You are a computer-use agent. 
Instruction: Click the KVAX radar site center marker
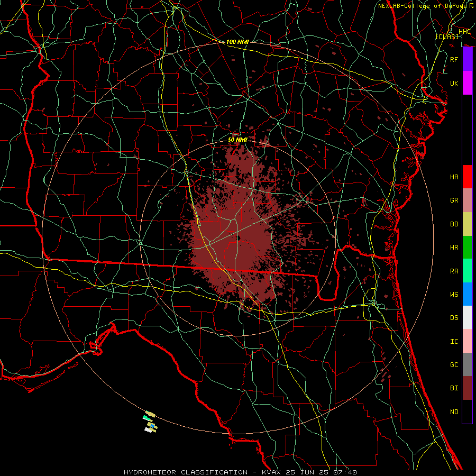click(x=239, y=237)
